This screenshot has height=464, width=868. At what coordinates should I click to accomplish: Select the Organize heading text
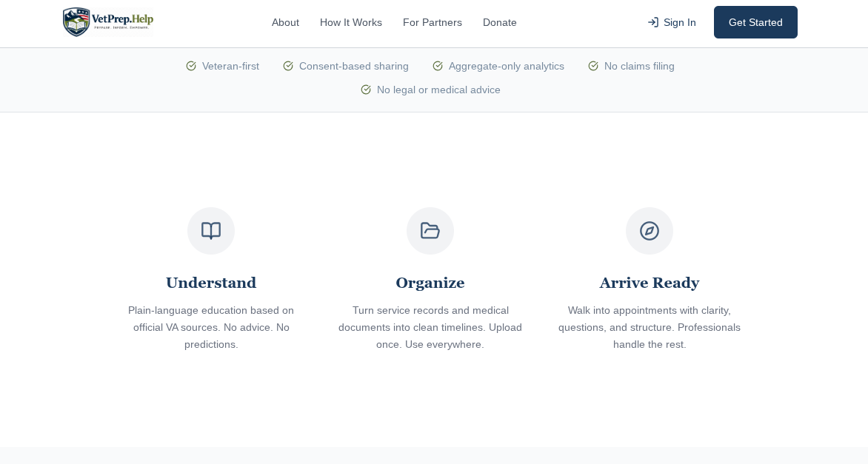430,283
